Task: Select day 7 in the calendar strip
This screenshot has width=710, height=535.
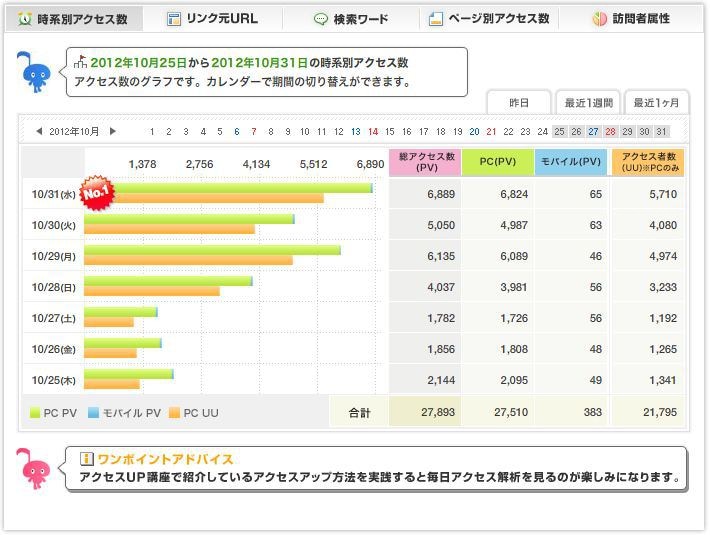Action: tap(254, 132)
